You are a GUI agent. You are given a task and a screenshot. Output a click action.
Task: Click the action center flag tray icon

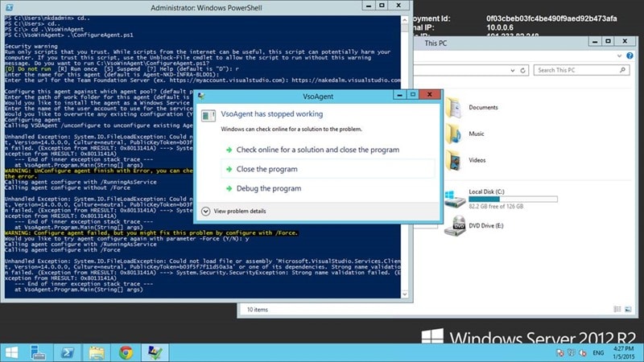[x=559, y=352]
